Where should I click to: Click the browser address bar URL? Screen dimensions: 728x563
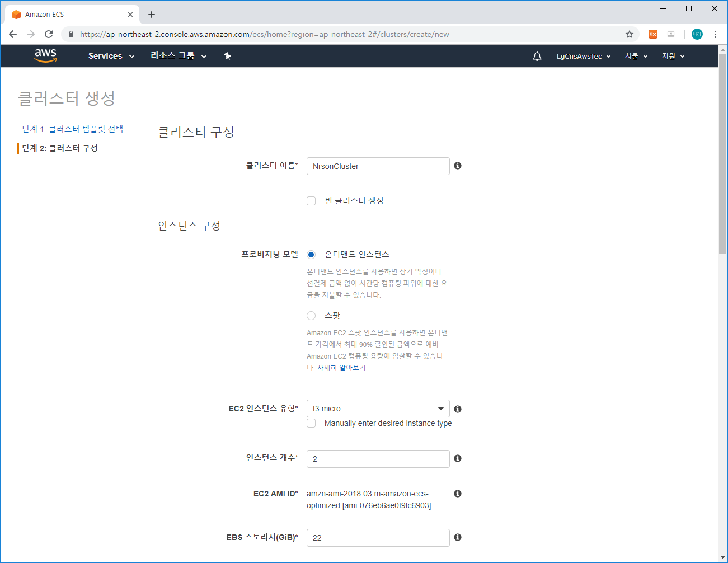click(264, 34)
